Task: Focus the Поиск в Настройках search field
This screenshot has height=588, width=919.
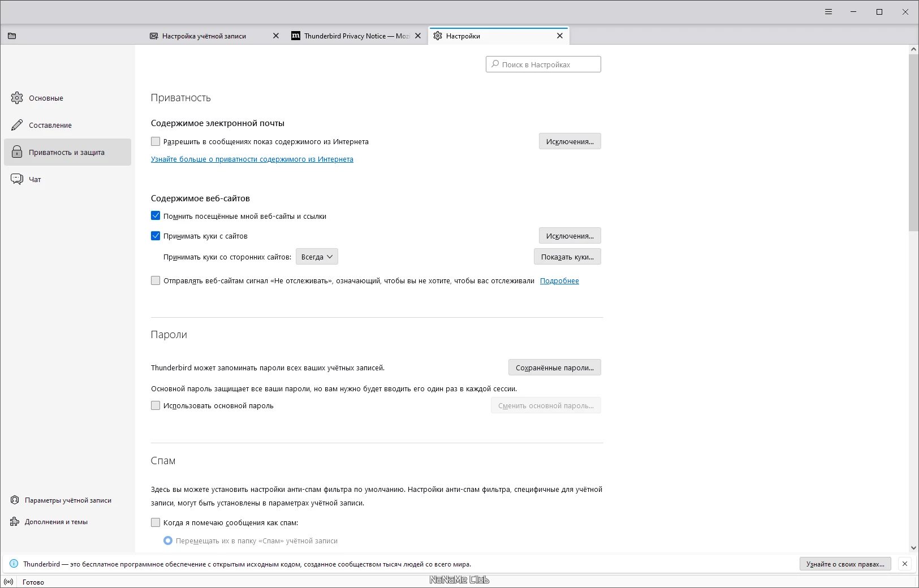Action: point(543,64)
